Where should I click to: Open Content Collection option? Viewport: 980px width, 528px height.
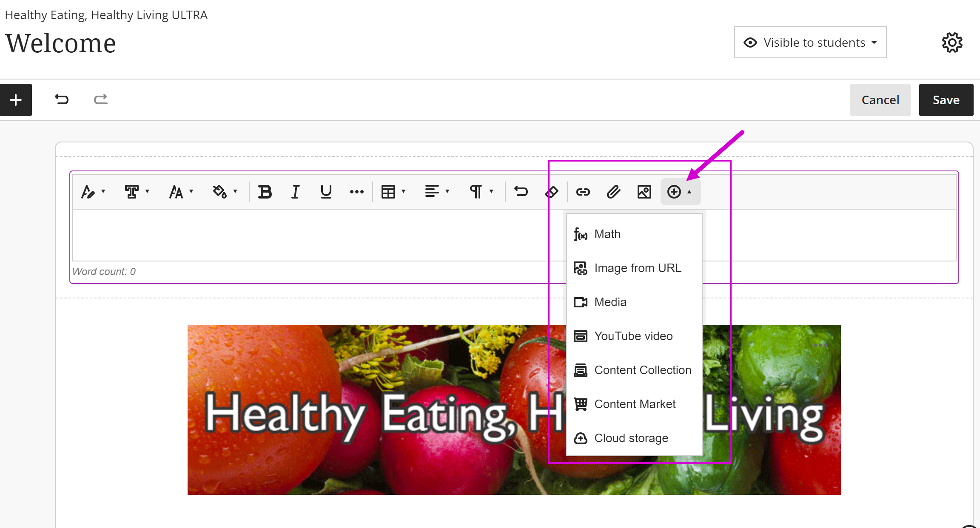pos(634,370)
